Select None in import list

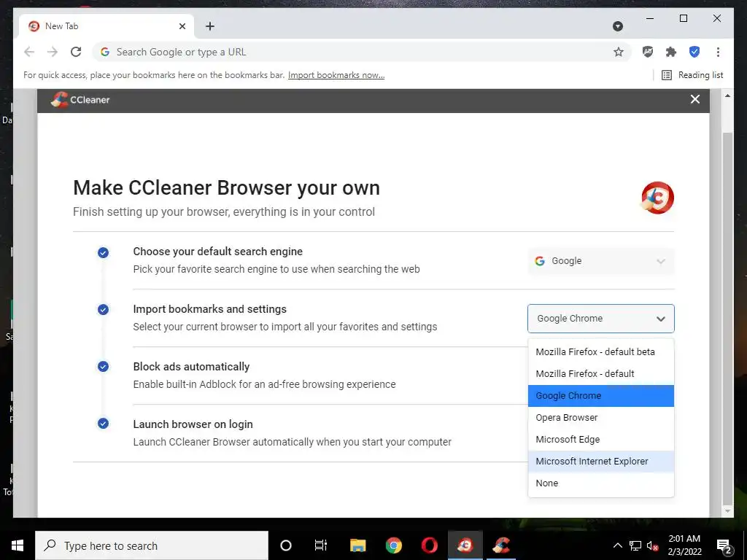(601, 483)
